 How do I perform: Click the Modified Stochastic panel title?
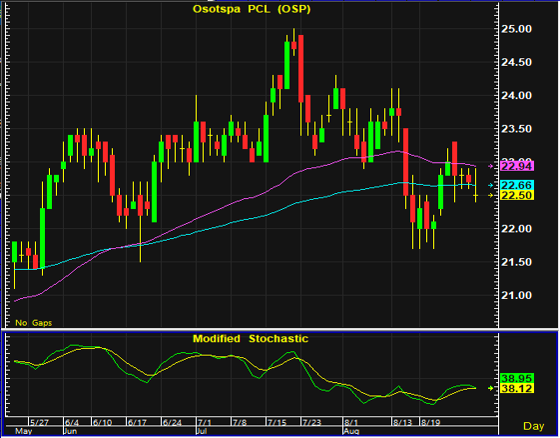point(250,339)
